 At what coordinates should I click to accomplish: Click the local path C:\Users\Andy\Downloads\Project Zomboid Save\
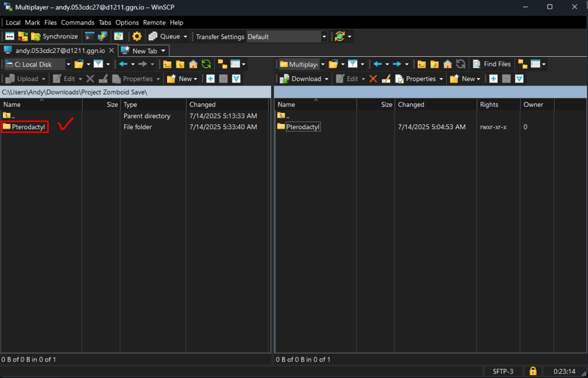[75, 92]
